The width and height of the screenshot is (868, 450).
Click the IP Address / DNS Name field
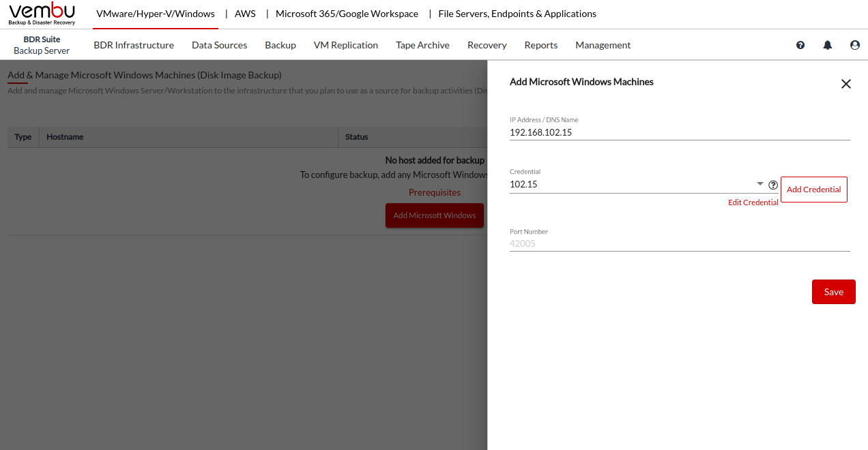[x=679, y=133]
